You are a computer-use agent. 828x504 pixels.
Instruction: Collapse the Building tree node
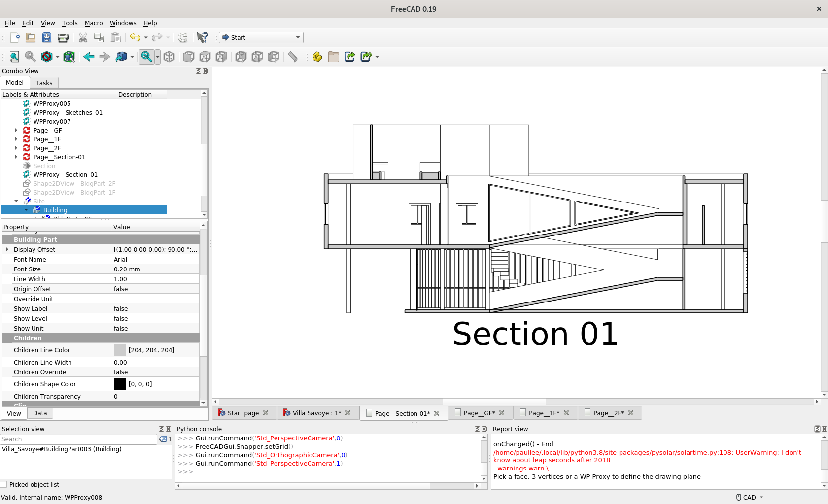pyautogui.click(x=26, y=210)
